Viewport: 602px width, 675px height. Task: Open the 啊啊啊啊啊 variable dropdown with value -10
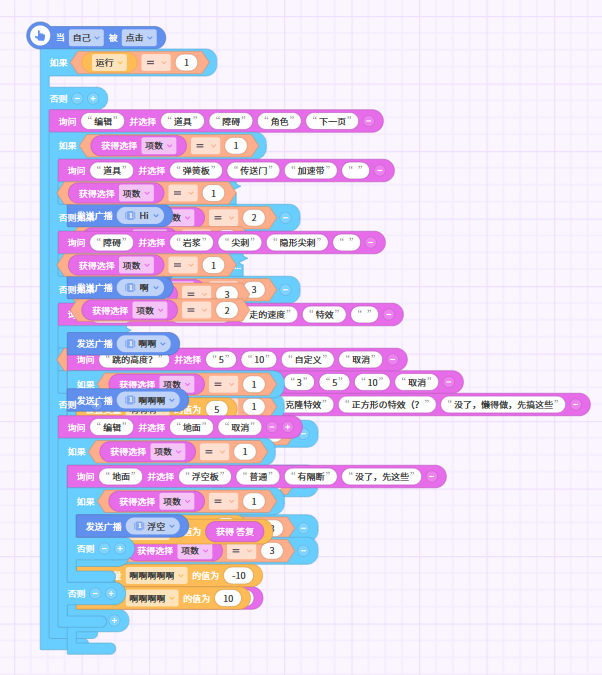coord(156,576)
